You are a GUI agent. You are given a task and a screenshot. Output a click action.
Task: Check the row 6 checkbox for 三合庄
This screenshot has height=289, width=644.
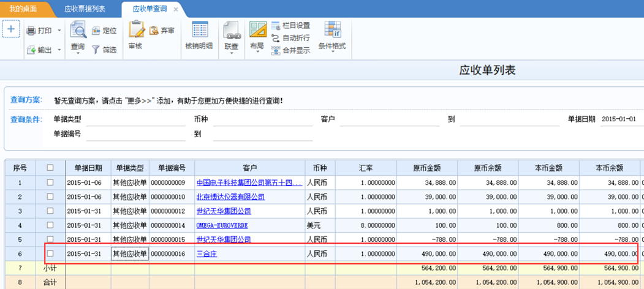[x=50, y=253]
